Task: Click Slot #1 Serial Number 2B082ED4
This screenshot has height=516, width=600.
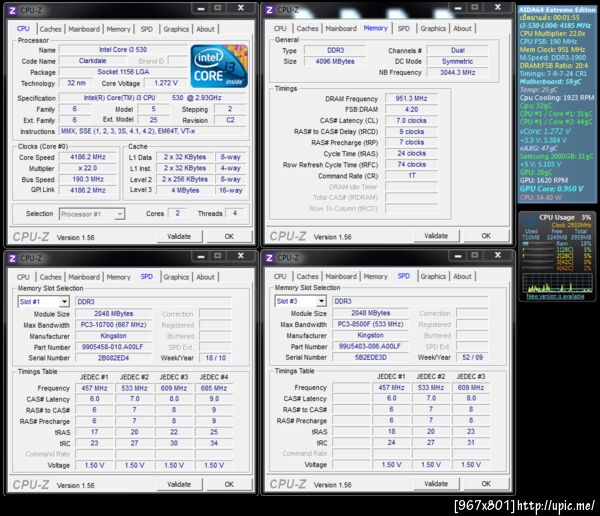Action: (x=113, y=358)
